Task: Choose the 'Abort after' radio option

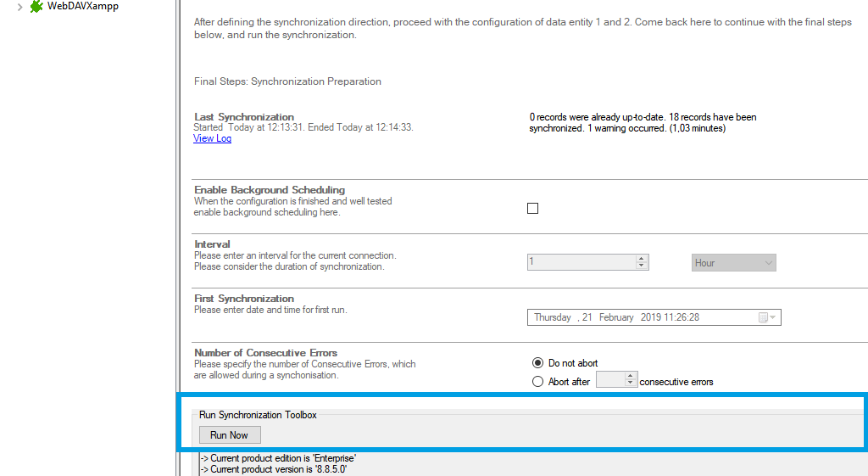Action: click(537, 382)
